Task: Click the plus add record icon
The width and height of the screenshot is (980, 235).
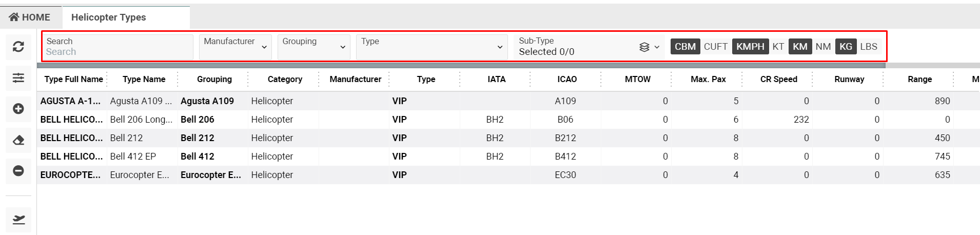Action: click(x=18, y=109)
